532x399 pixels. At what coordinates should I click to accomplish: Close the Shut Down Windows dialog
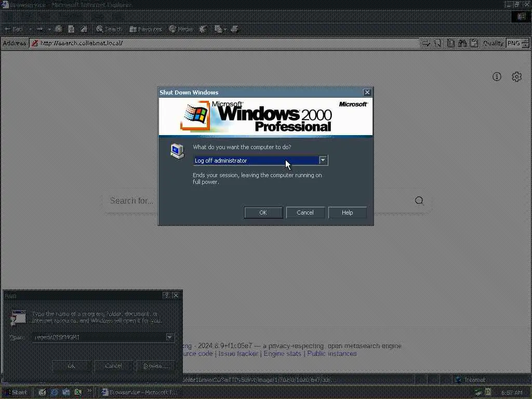[x=367, y=92]
